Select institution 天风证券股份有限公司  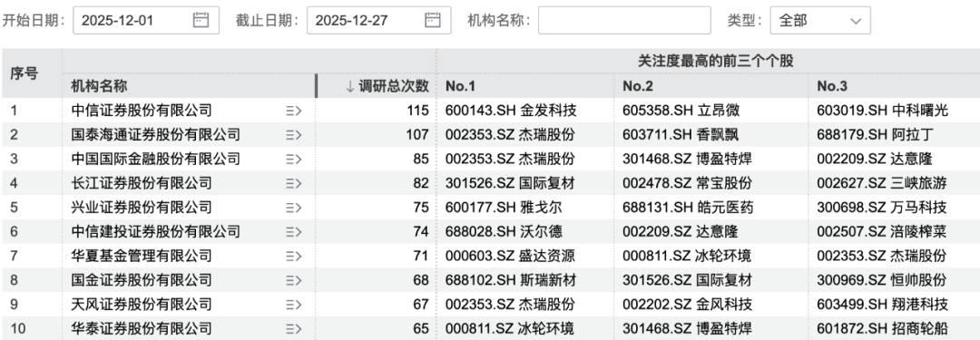point(142,305)
